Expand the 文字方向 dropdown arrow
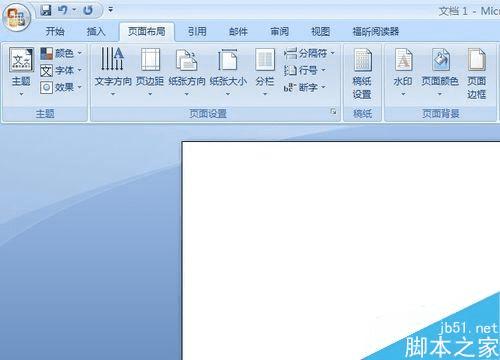Image resolution: width=500 pixels, height=360 pixels. (113, 94)
